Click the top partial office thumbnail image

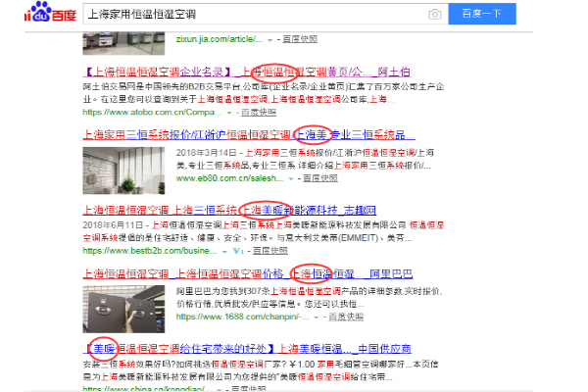coord(123,43)
